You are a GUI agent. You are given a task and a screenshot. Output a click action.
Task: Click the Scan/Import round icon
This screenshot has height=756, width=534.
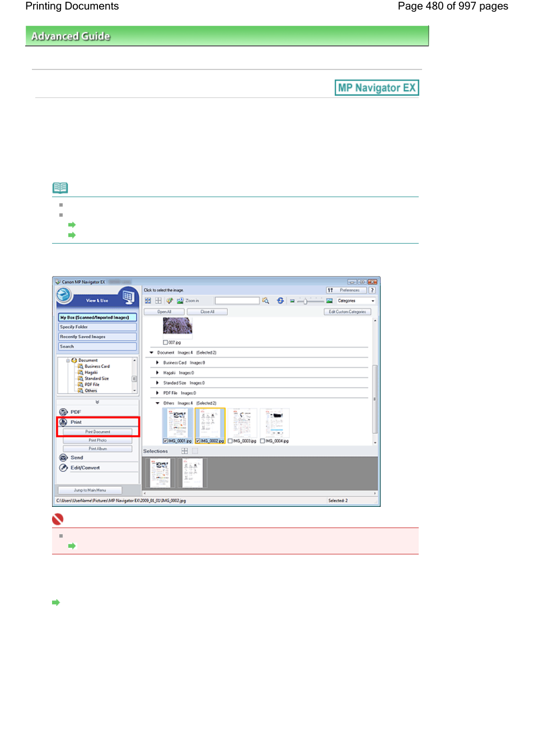[x=64, y=295]
